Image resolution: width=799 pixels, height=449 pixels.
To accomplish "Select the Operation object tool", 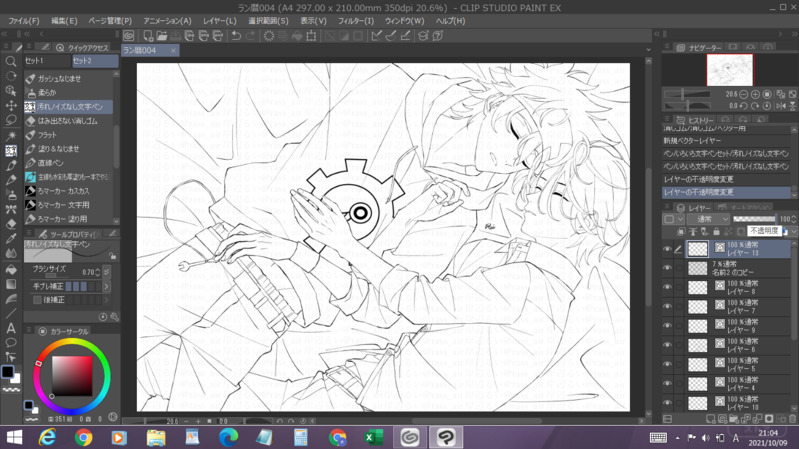I will pyautogui.click(x=11, y=90).
